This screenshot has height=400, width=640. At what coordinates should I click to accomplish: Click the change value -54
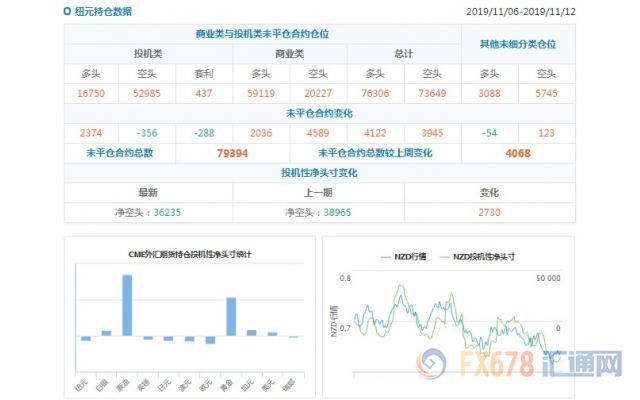[x=489, y=133]
